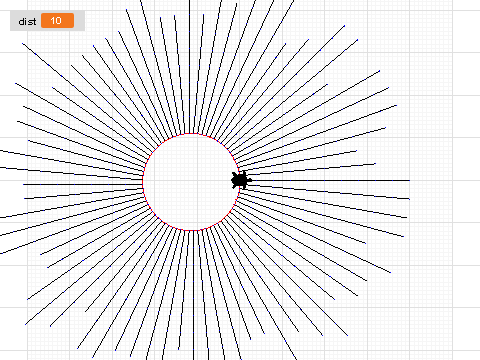Click the outer tip of the longest upper-right diagonal ray
480x360 pixels.
coord(344,25)
